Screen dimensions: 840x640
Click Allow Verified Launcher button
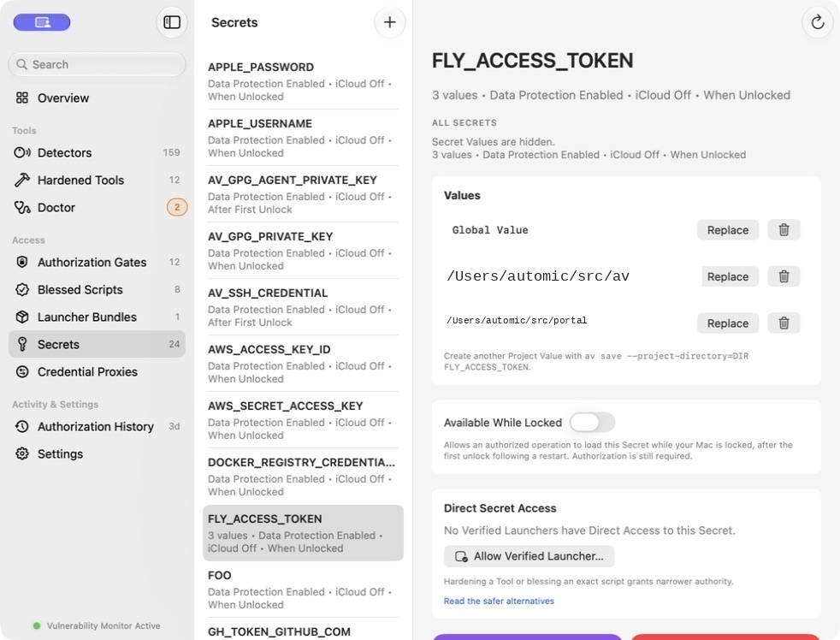tap(529, 556)
